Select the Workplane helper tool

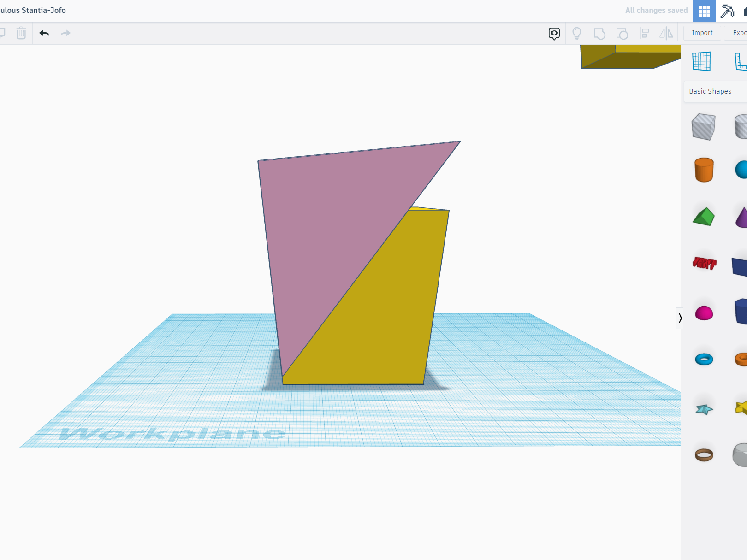pos(701,61)
